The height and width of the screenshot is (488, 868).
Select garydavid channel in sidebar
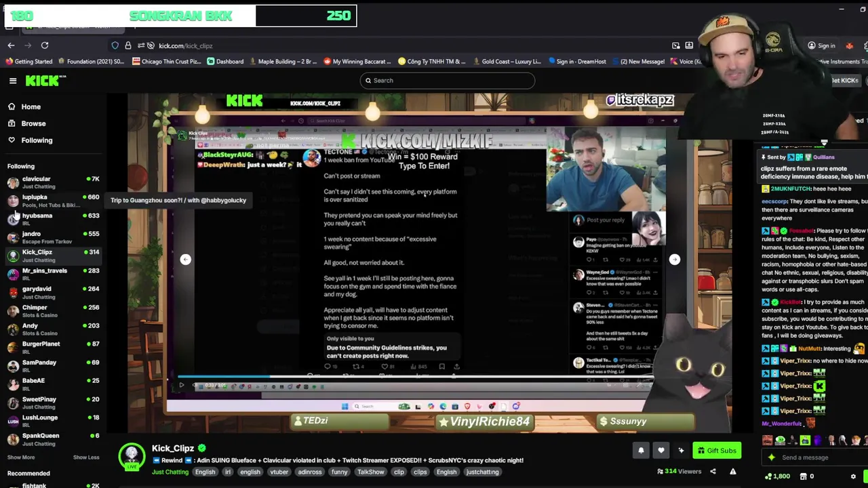[53, 292]
